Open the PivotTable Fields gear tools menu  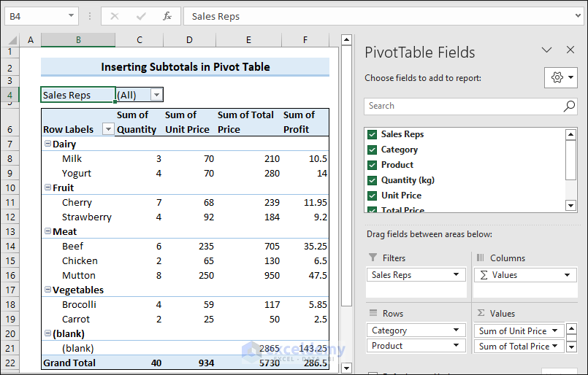(560, 77)
